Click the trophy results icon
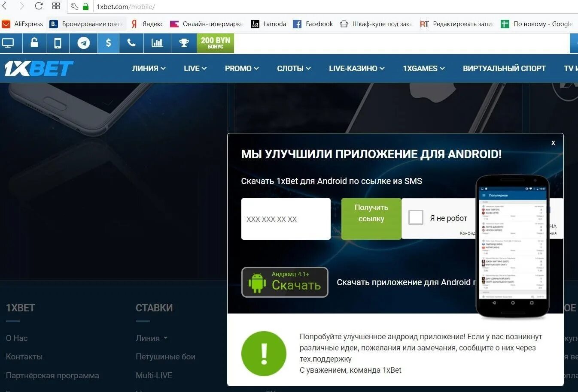Viewport: 578px width, 392px height. (184, 43)
